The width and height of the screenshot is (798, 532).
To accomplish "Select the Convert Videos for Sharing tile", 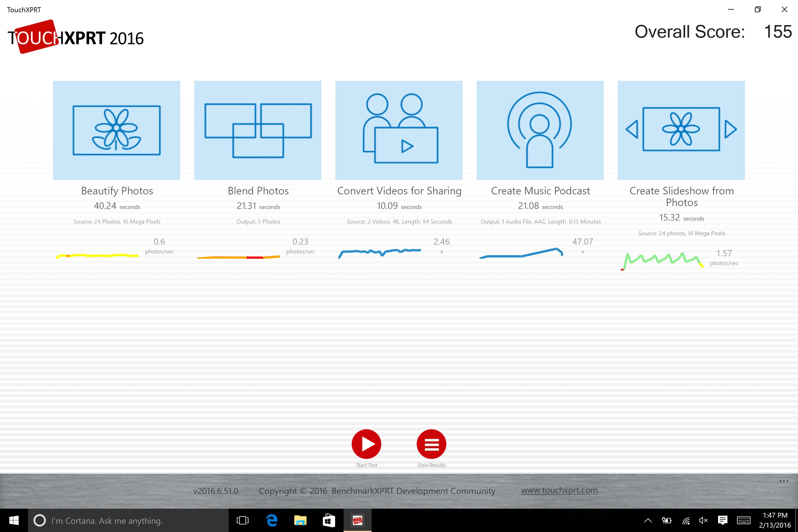I will click(399, 130).
